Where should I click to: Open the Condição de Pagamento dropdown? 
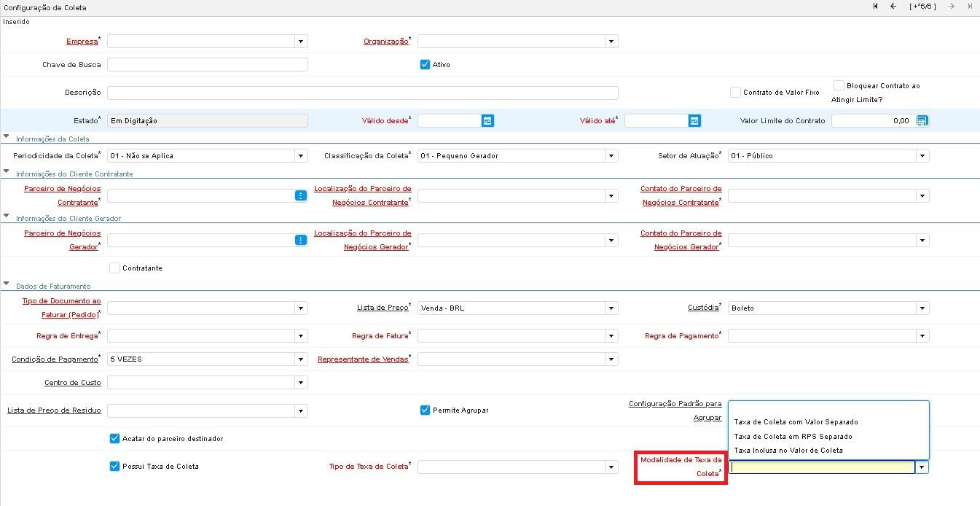[x=300, y=359]
